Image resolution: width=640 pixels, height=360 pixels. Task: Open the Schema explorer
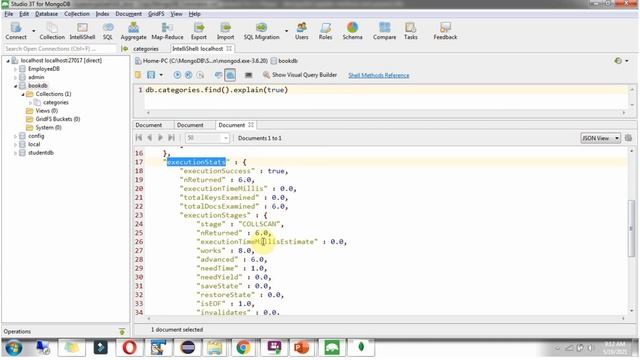pyautogui.click(x=352, y=31)
